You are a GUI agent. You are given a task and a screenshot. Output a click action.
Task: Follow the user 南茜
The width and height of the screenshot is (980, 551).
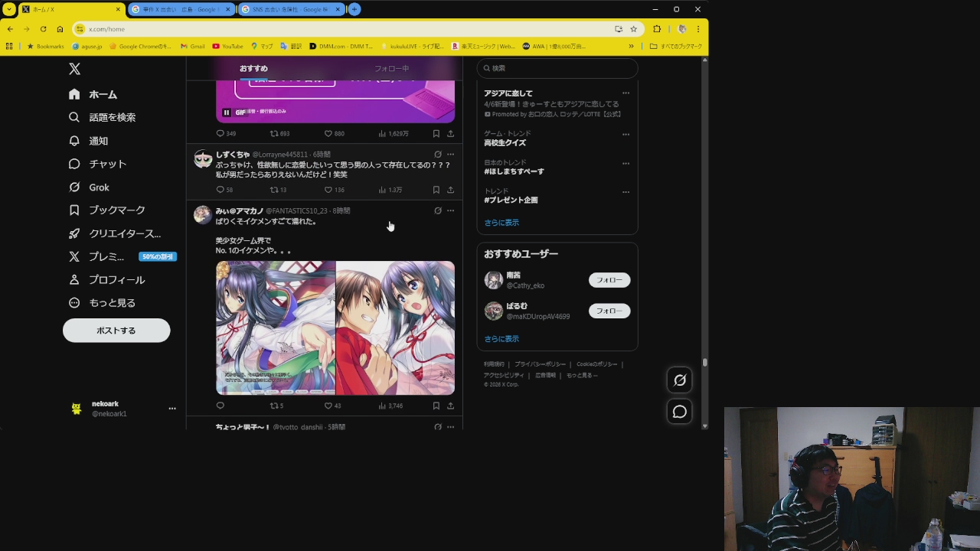609,280
